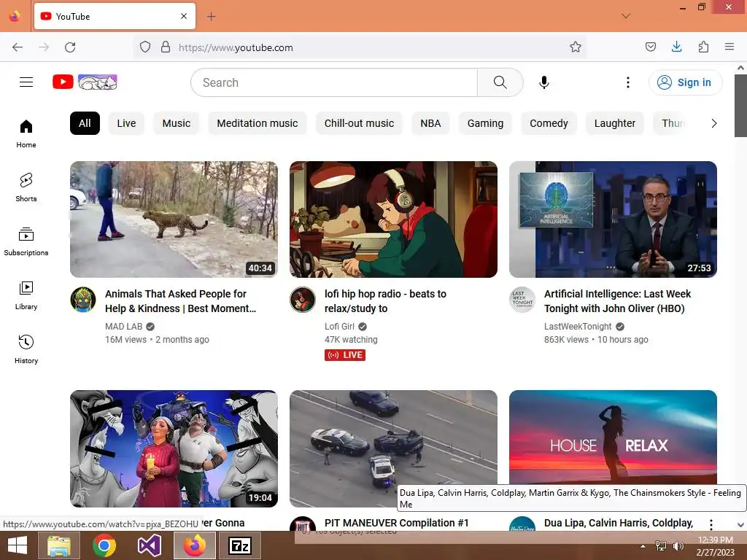Select the Live filter chip
This screenshot has width=747, height=560.
pos(126,123)
